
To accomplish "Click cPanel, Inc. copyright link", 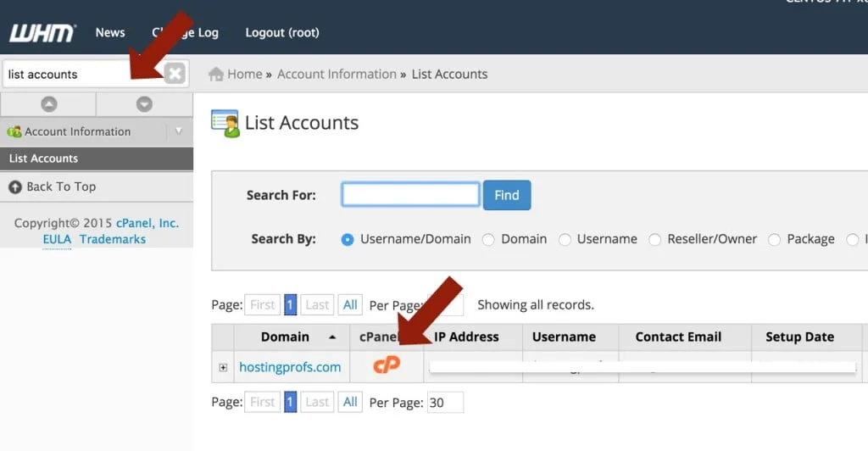I will click(x=147, y=223).
